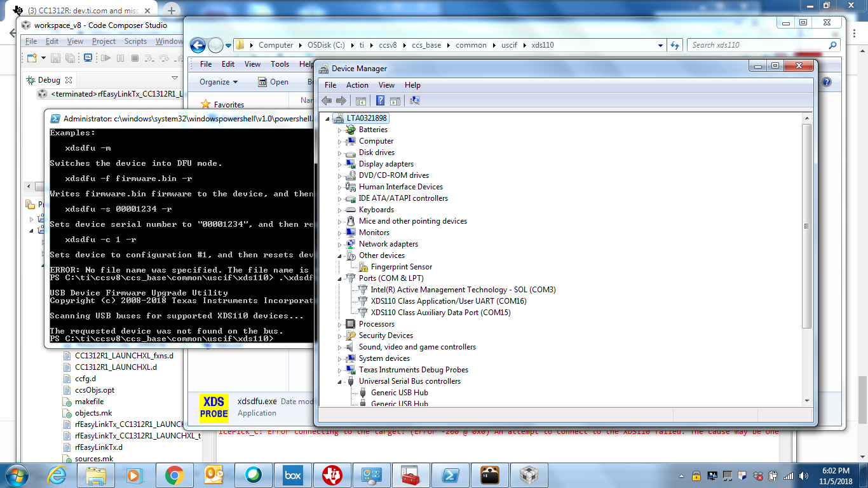The width and height of the screenshot is (868, 488).
Task: Click the Device Manager vertical scrollbar thumb
Action: click(807, 226)
